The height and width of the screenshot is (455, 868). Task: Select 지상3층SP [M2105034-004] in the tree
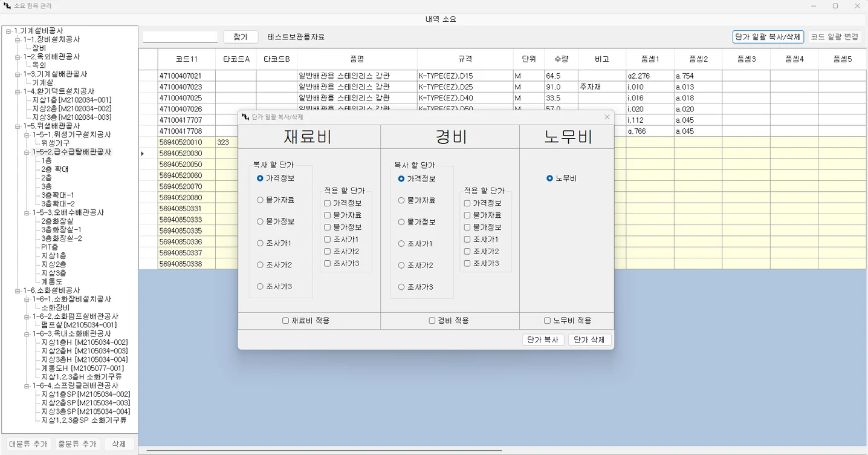tap(85, 411)
